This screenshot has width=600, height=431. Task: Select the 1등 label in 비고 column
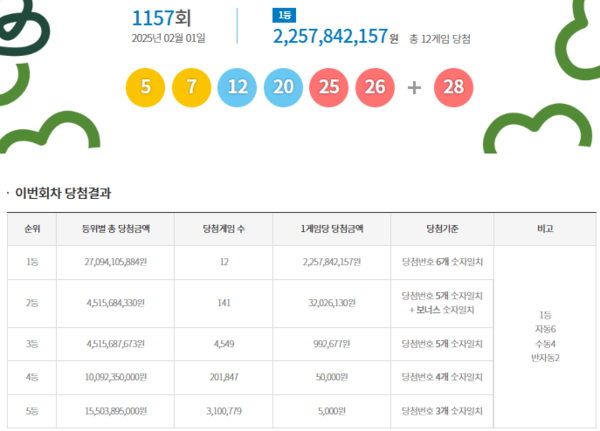545,315
